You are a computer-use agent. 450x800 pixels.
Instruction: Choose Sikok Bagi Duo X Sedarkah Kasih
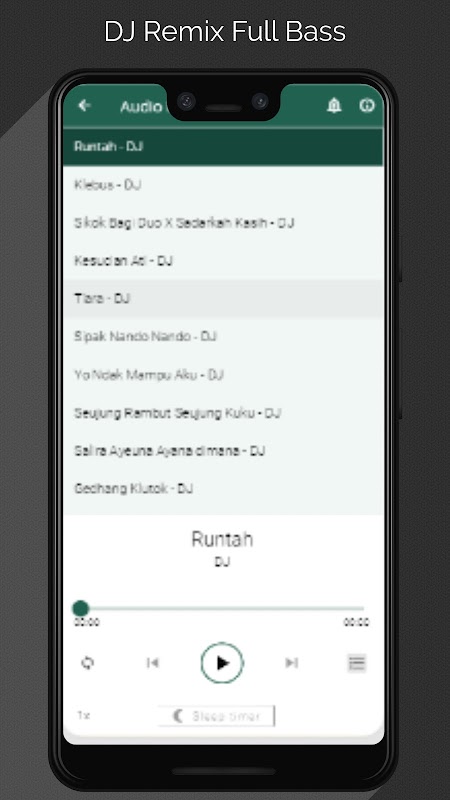pyautogui.click(x=223, y=222)
